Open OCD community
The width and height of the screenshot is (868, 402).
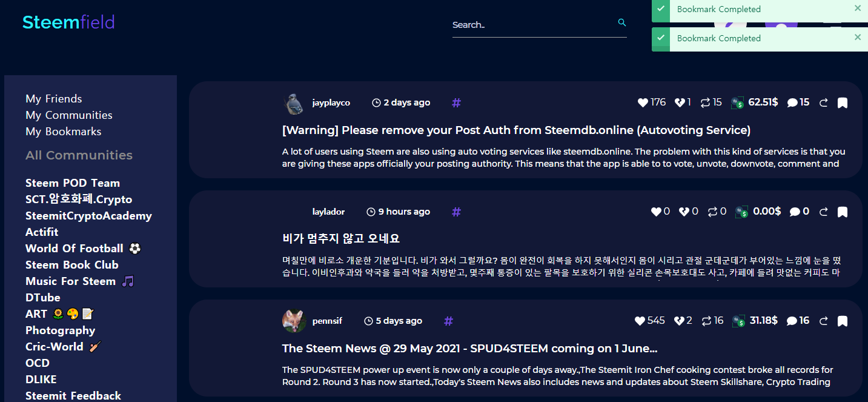point(38,363)
